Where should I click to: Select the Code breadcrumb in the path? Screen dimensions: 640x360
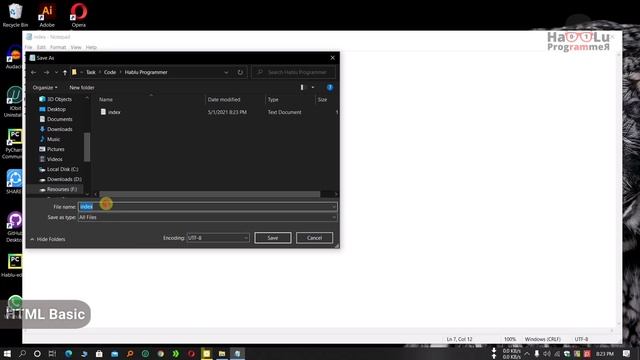110,72
